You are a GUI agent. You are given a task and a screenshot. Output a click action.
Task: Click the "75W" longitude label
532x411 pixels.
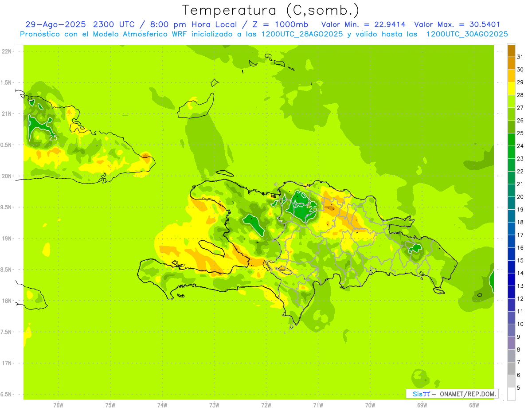[x=110, y=405]
